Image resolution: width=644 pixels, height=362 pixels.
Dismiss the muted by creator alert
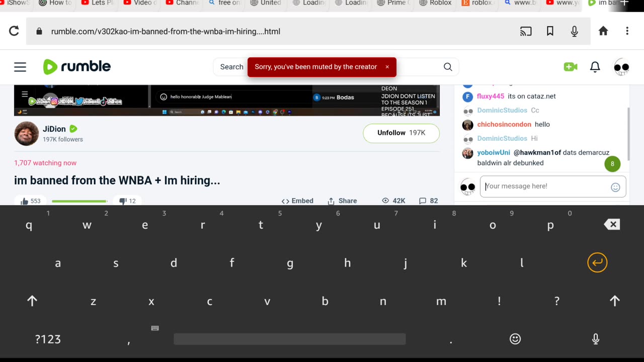(387, 67)
